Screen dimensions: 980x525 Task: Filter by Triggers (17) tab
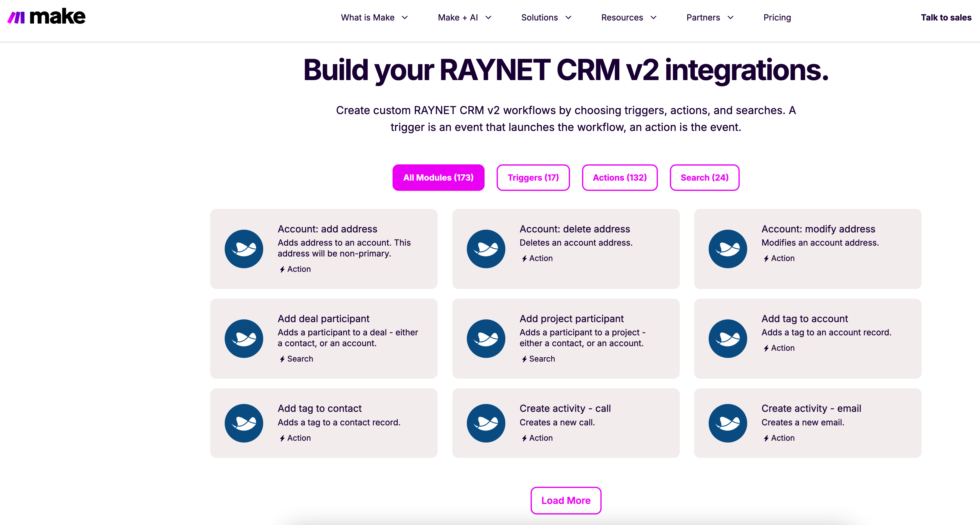click(533, 177)
